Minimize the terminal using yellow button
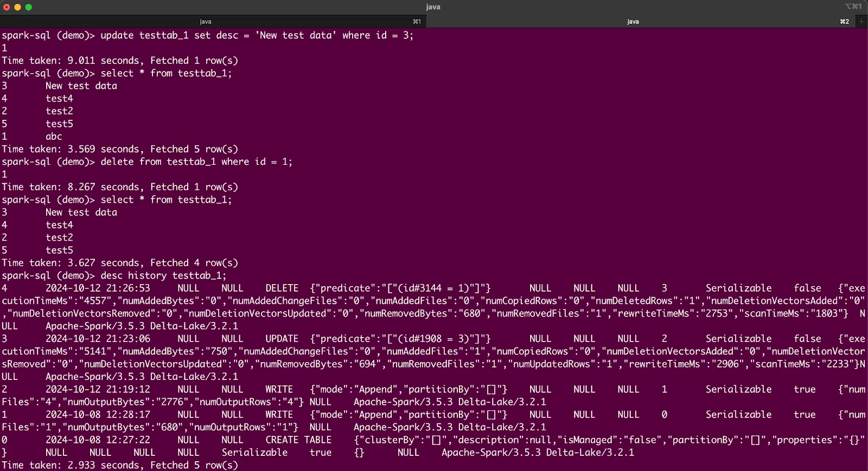The width and height of the screenshot is (868, 471). pos(17,7)
